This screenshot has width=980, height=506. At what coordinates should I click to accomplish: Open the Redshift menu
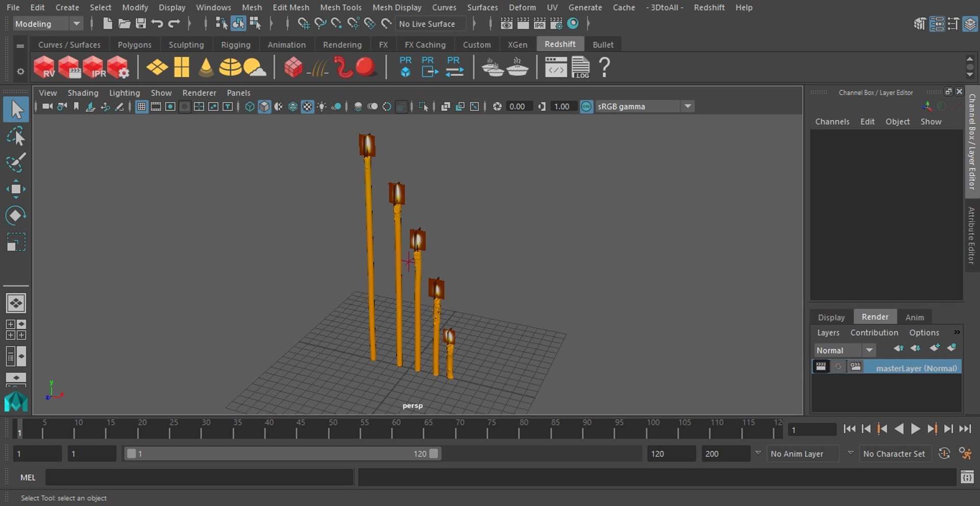point(709,8)
